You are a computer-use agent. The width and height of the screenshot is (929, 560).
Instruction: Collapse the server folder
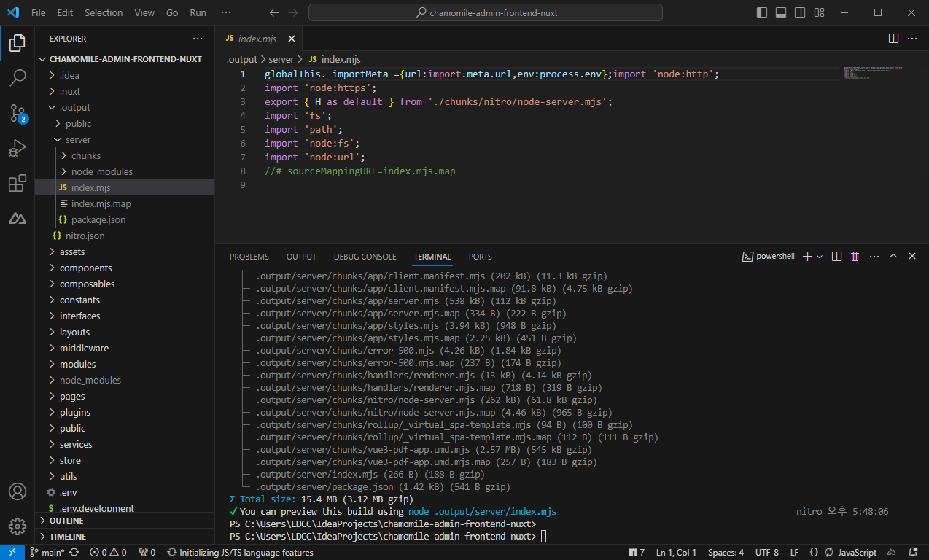tap(125, 139)
